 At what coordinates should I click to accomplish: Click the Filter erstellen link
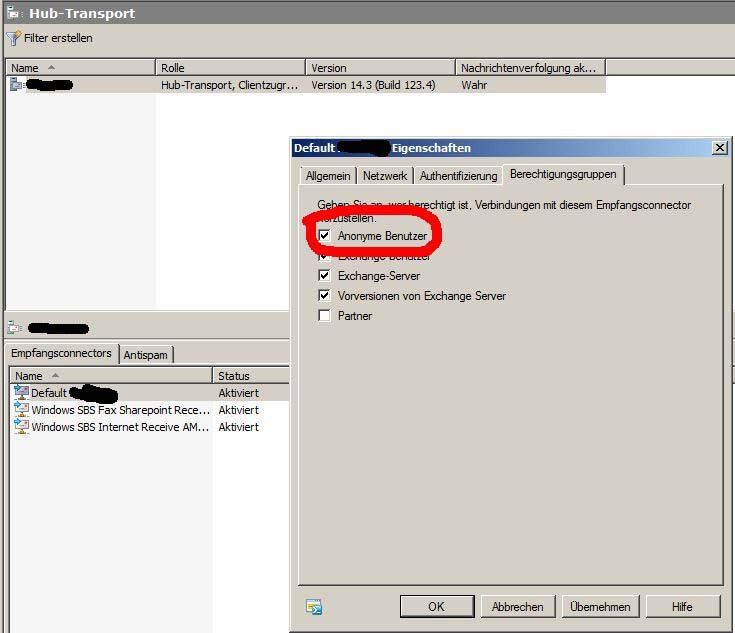(58, 38)
